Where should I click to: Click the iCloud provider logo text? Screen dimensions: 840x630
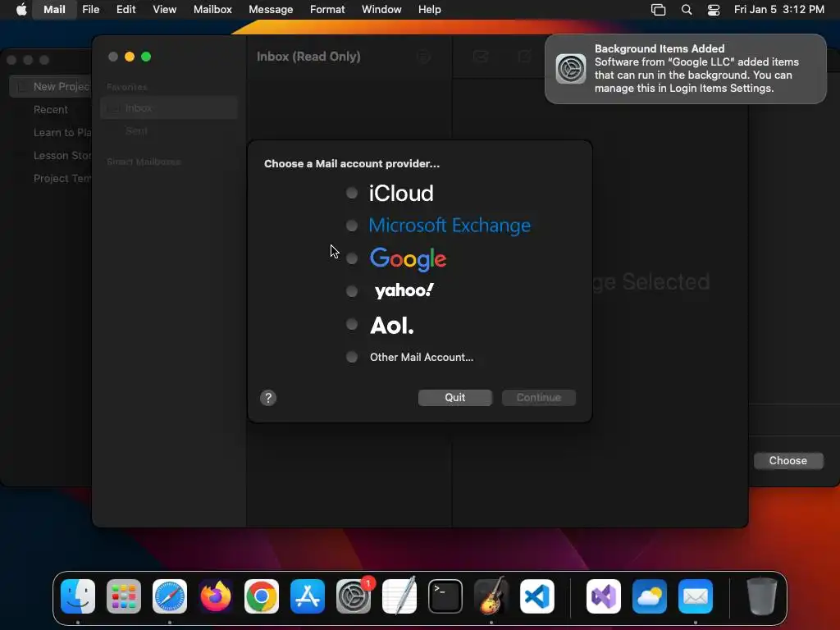[x=400, y=193]
